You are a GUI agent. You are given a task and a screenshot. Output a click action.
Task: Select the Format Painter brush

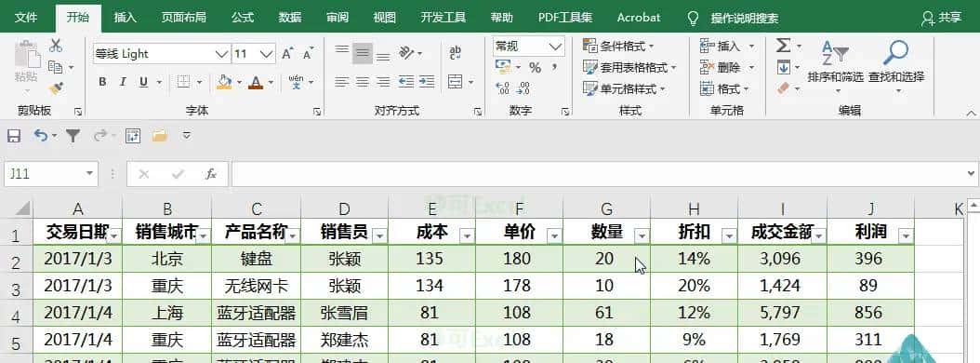pos(56,88)
